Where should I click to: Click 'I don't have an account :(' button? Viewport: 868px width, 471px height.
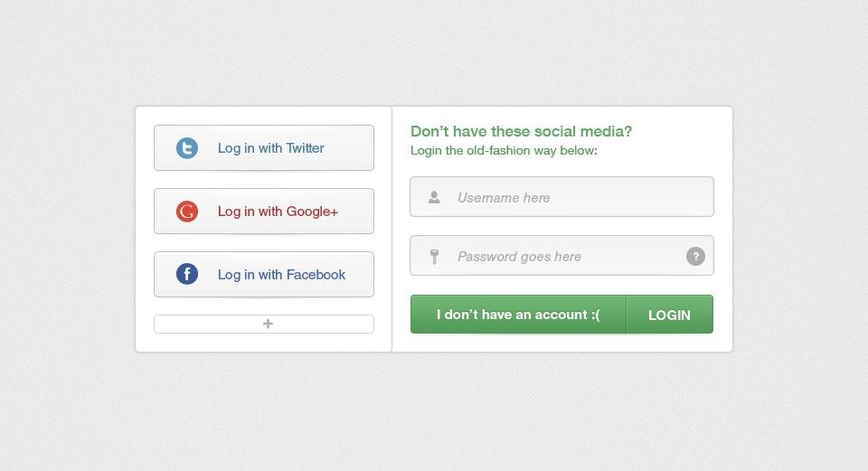click(518, 315)
